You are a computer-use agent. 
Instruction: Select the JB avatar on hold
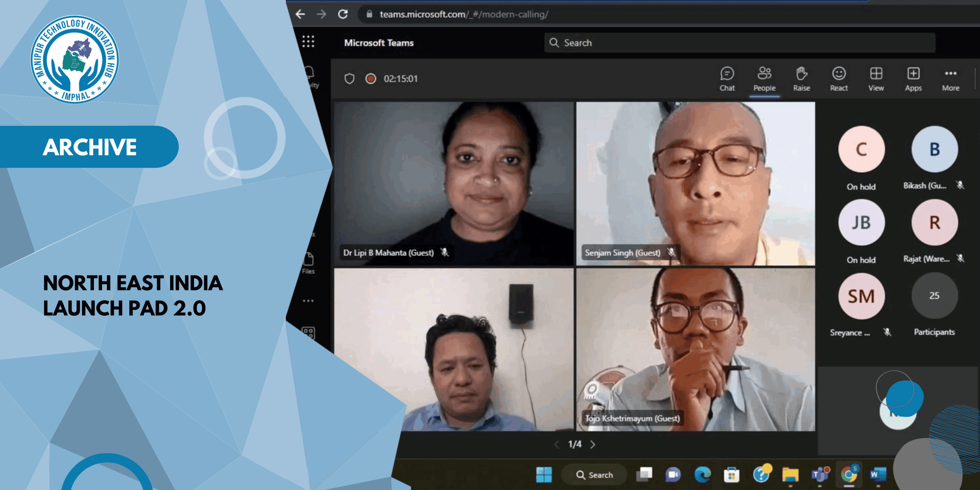(x=861, y=222)
